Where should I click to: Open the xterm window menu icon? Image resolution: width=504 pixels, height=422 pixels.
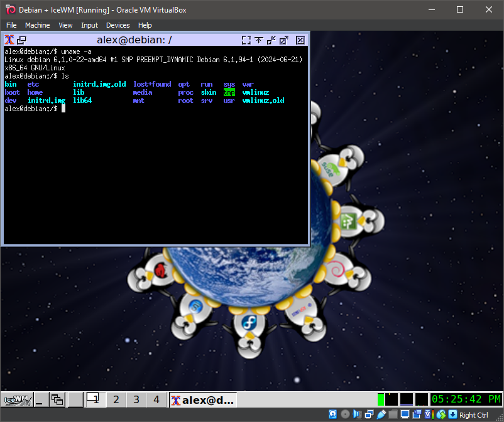pos(9,40)
